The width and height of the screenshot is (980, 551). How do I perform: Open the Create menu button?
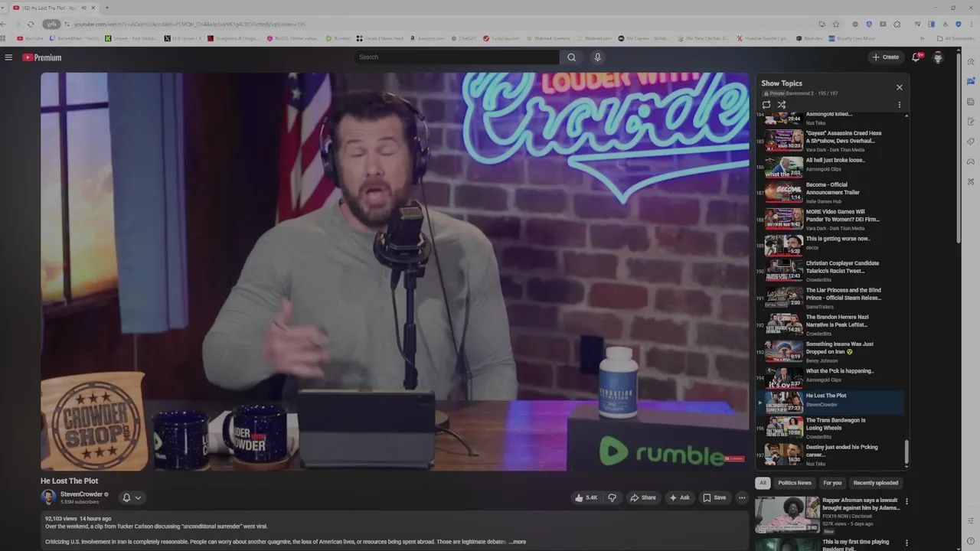tap(886, 57)
